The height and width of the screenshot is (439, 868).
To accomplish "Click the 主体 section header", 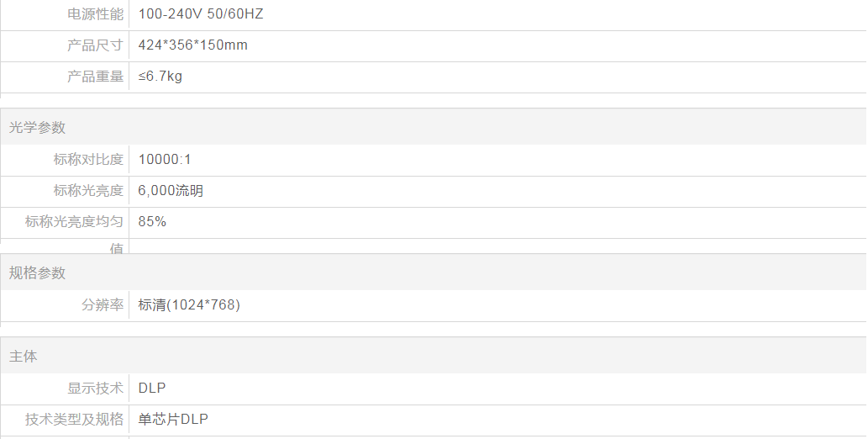I will coord(24,357).
